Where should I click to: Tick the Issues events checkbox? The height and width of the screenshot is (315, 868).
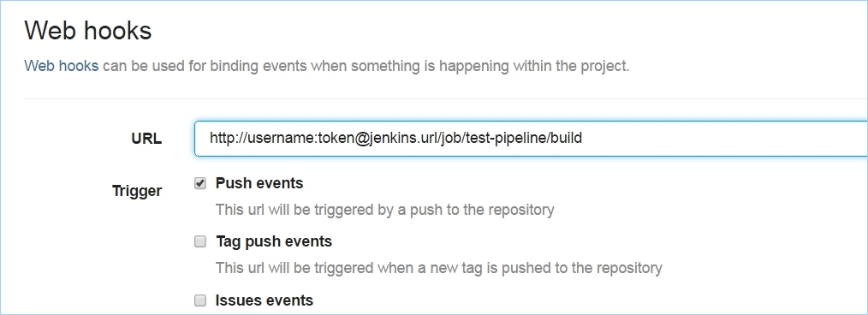tap(199, 300)
